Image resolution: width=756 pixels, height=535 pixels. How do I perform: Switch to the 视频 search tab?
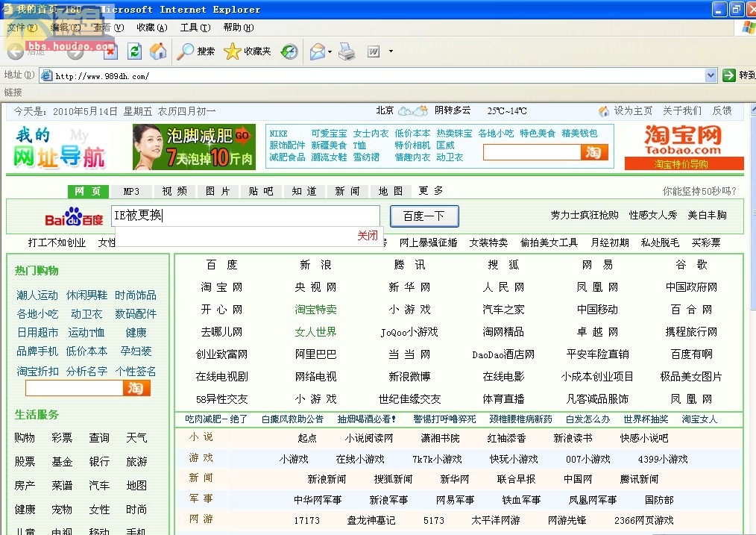[x=174, y=192]
